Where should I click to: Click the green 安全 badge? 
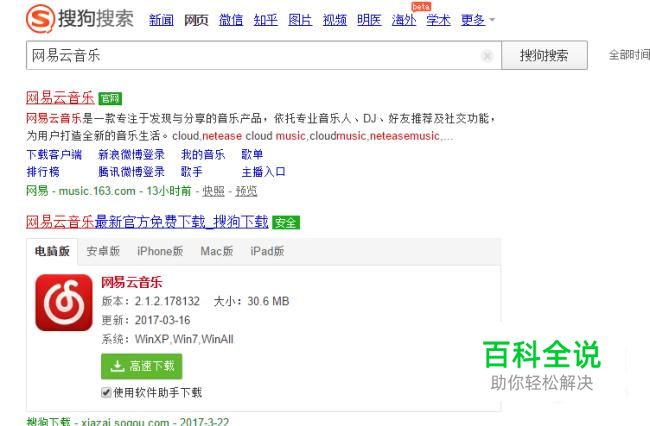pos(286,223)
